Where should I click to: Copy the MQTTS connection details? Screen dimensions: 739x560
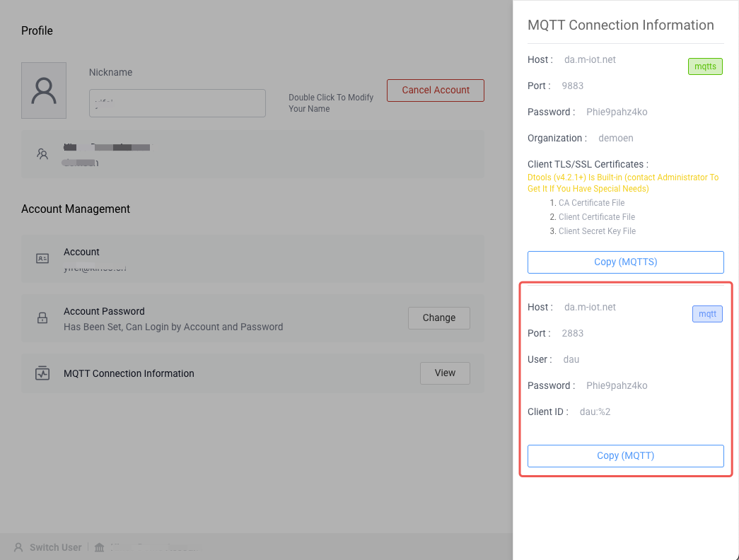625,262
